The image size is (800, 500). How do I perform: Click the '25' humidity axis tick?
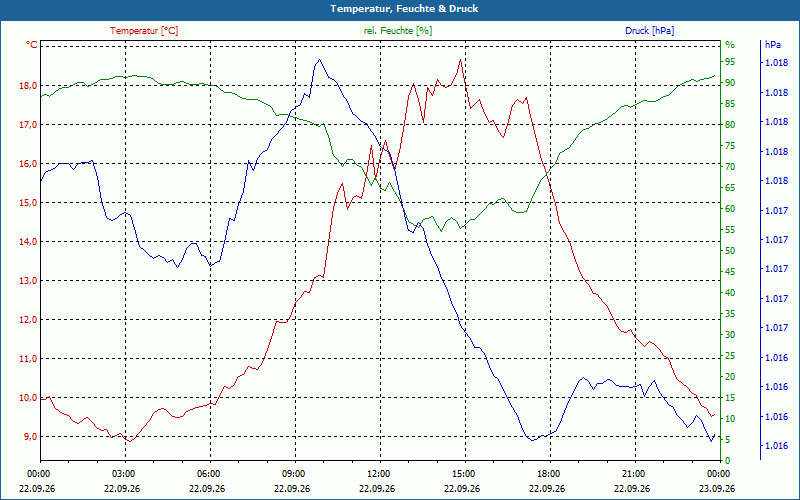coord(730,356)
